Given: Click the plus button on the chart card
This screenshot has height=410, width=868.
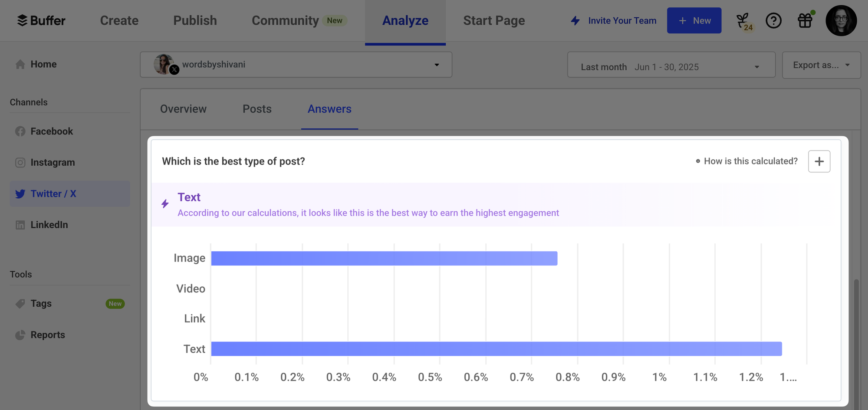Looking at the screenshot, I should pyautogui.click(x=819, y=161).
